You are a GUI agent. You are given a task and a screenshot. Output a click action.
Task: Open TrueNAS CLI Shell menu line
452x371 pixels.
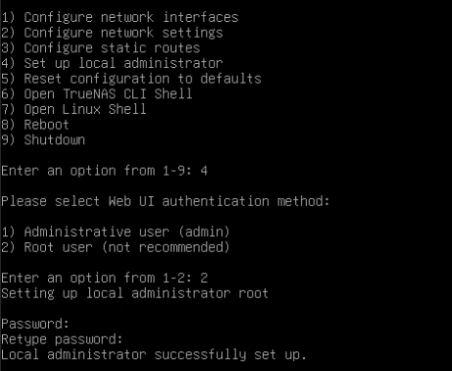click(97, 94)
